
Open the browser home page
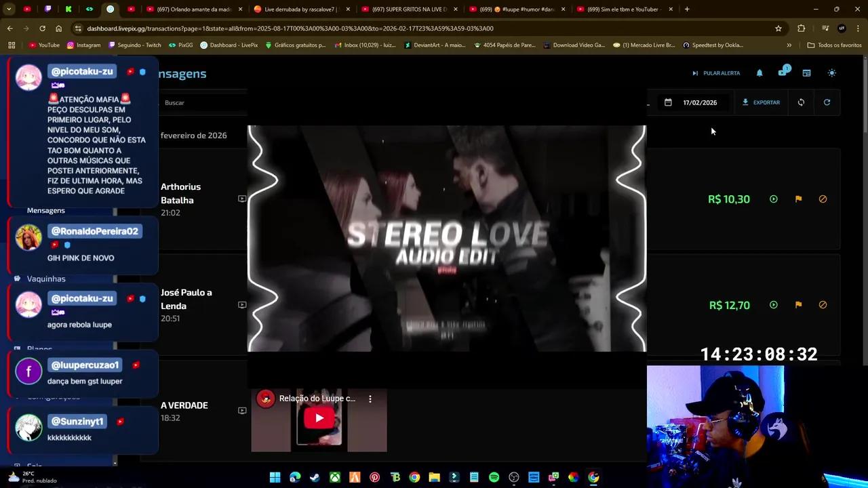point(58,28)
